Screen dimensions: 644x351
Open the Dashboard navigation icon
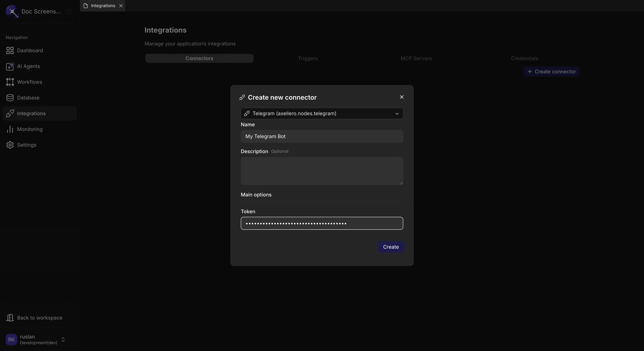(10, 50)
